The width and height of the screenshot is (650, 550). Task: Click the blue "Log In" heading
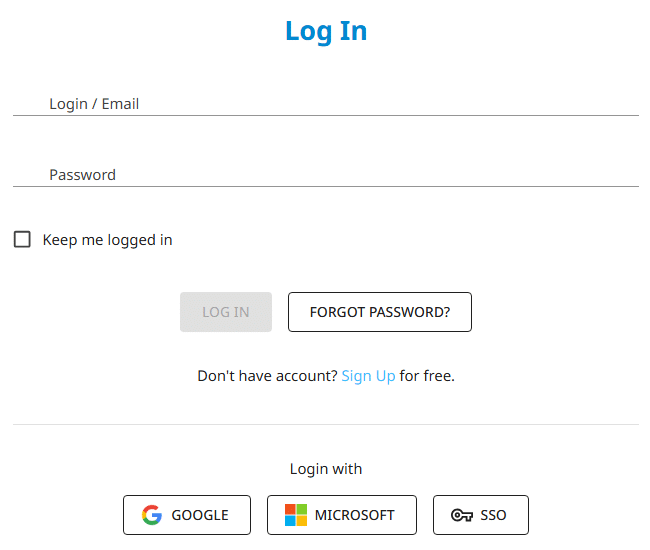(x=326, y=31)
